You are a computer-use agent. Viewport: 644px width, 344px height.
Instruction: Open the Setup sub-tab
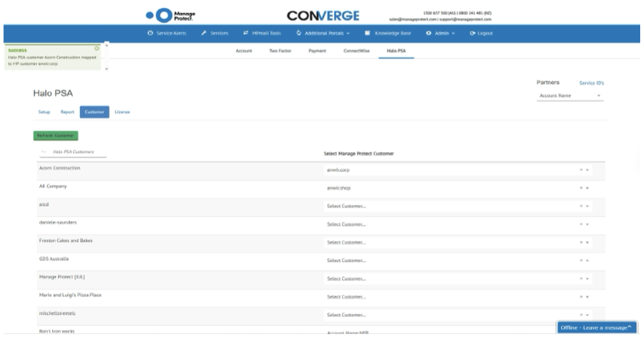(x=44, y=112)
